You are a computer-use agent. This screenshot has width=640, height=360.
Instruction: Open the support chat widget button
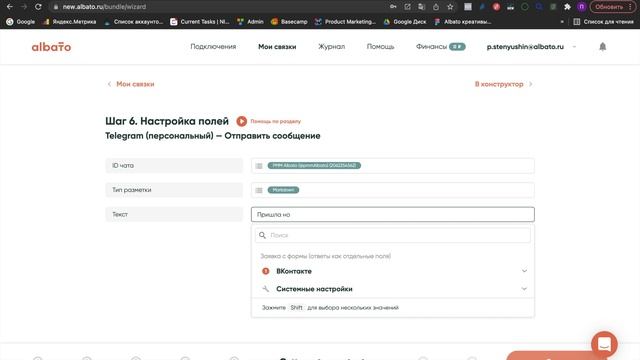pyautogui.click(x=604, y=344)
